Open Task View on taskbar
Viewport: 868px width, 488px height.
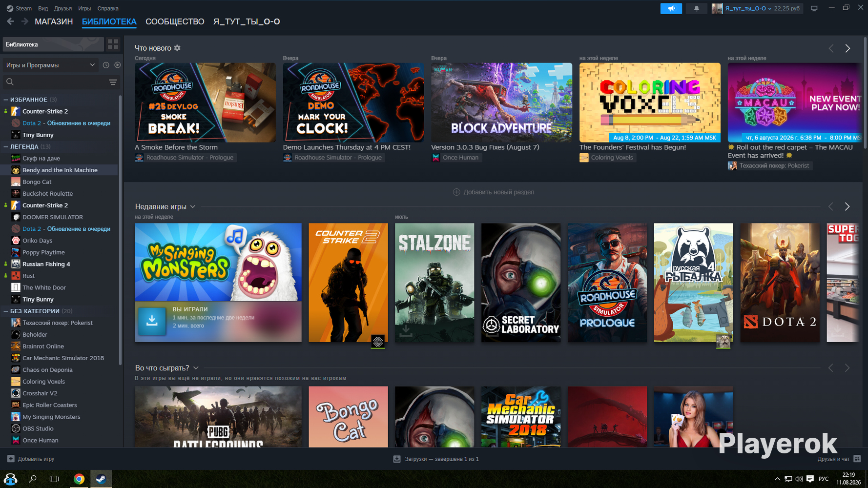point(54,479)
